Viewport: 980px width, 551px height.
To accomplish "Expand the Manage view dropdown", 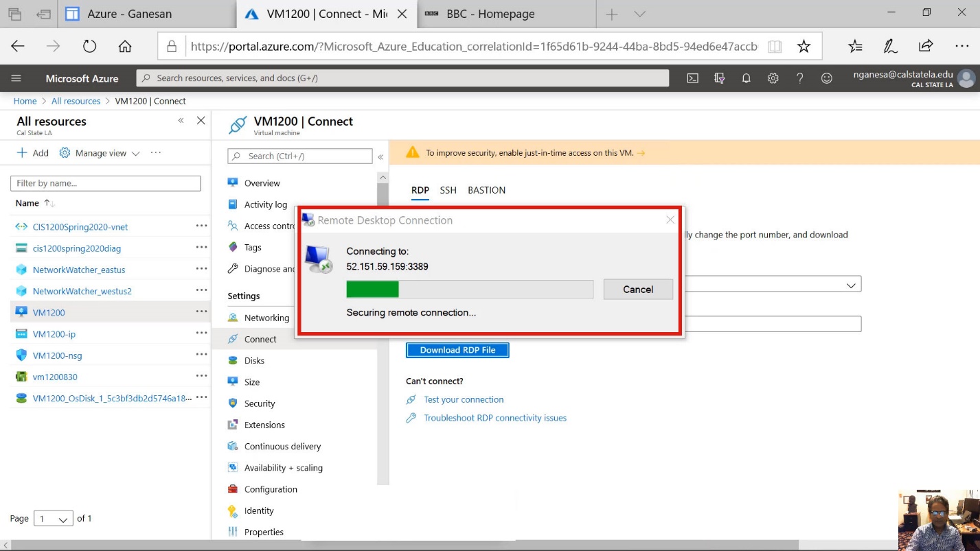I will point(100,153).
